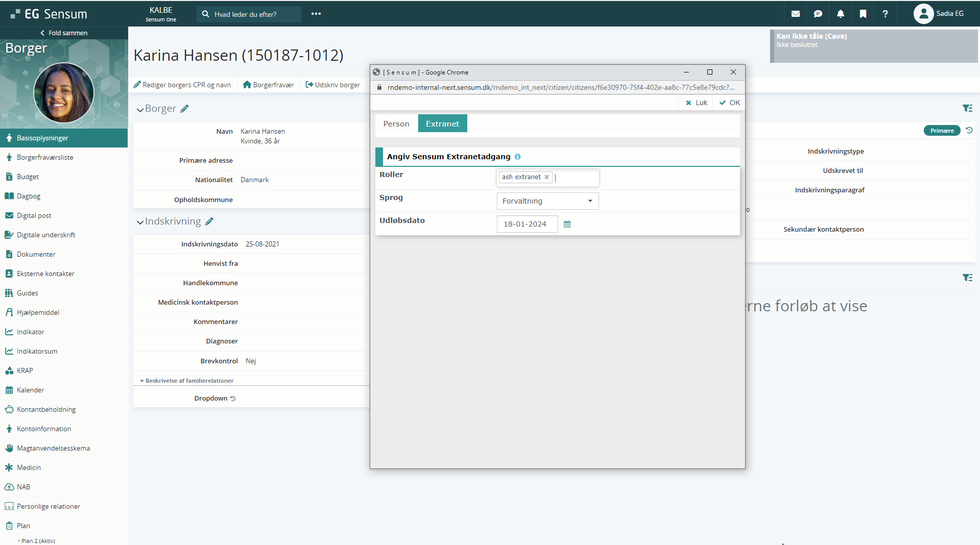980x545 pixels.
Task: Open Dagbog in the sidebar
Action: [64, 196]
